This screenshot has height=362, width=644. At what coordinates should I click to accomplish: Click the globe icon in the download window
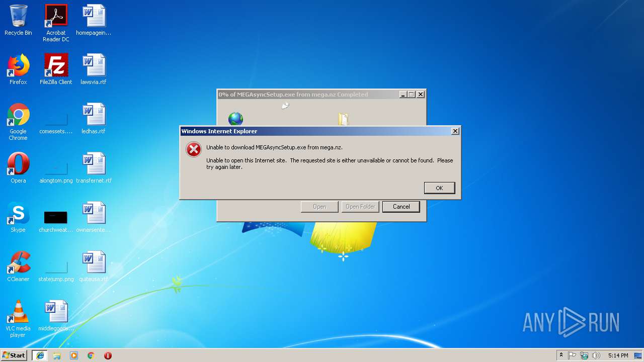(x=235, y=119)
